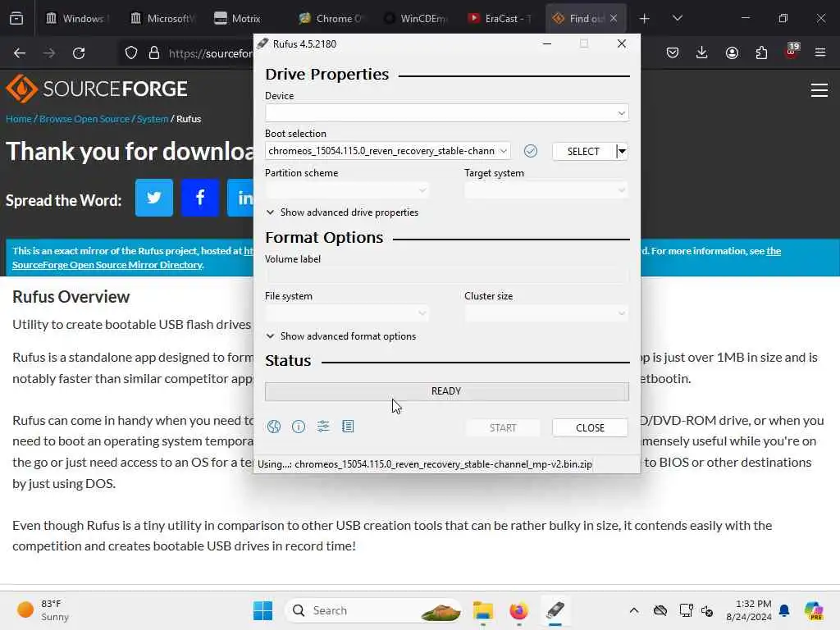Click the Save to Pocket icon
840x630 pixels.
coord(673,52)
